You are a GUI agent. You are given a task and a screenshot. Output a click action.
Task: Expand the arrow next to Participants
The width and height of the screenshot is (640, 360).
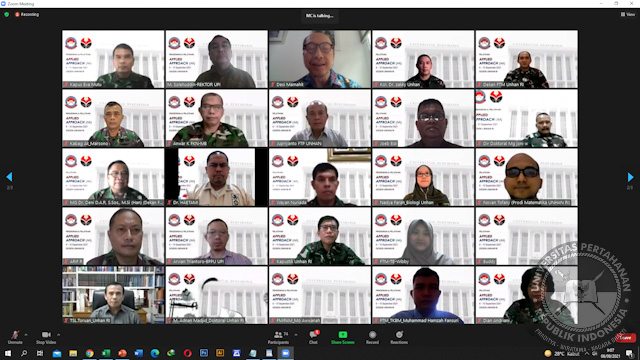tap(296, 335)
